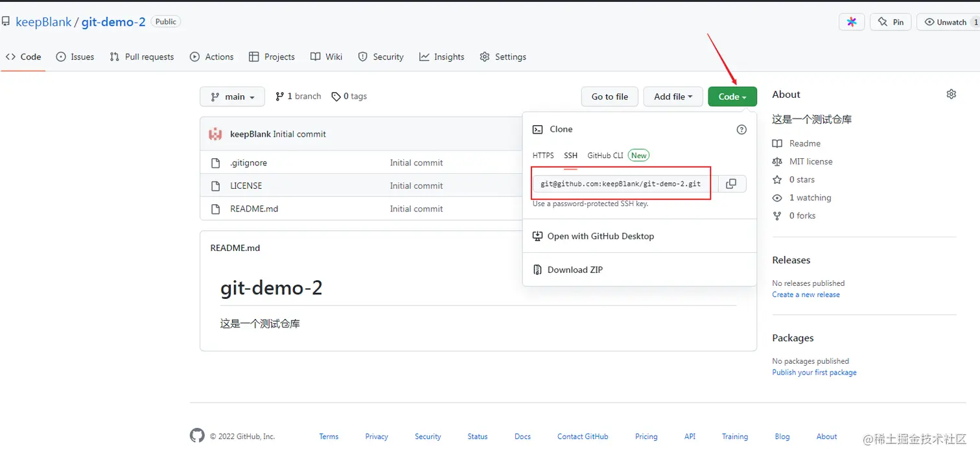
Task: Click the repository icon before keepBlank
Action: [x=6, y=22]
